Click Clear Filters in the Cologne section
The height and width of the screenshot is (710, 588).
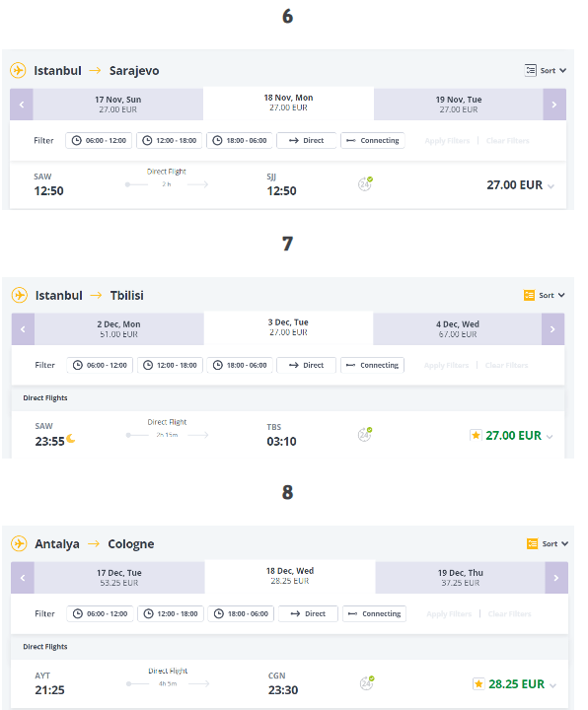[x=510, y=614]
